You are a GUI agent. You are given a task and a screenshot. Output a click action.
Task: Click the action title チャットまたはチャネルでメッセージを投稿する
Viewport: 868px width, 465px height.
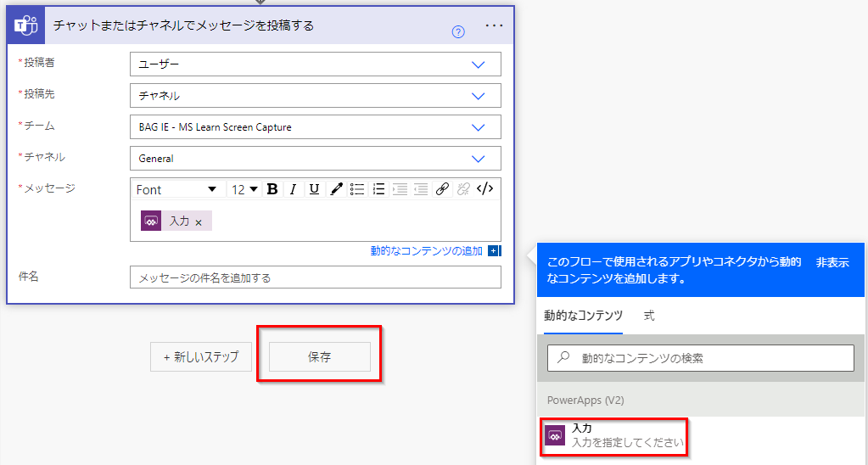click(x=183, y=25)
